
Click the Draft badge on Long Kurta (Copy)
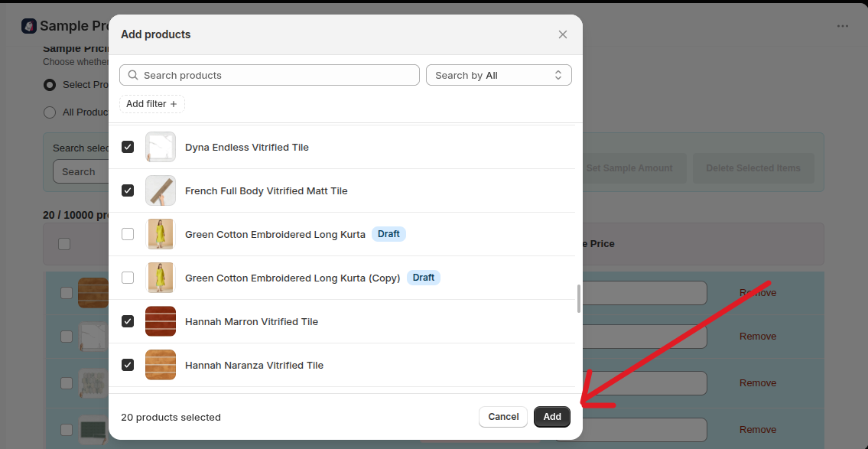coord(424,278)
